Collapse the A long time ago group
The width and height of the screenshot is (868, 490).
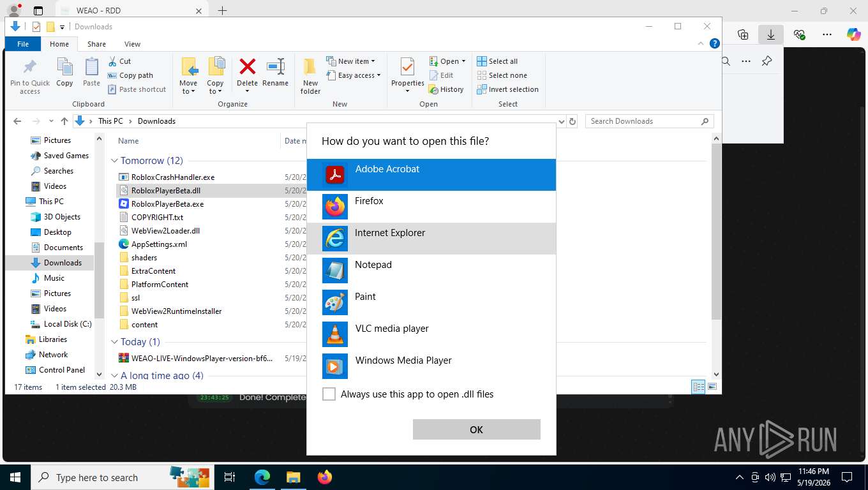coord(115,376)
